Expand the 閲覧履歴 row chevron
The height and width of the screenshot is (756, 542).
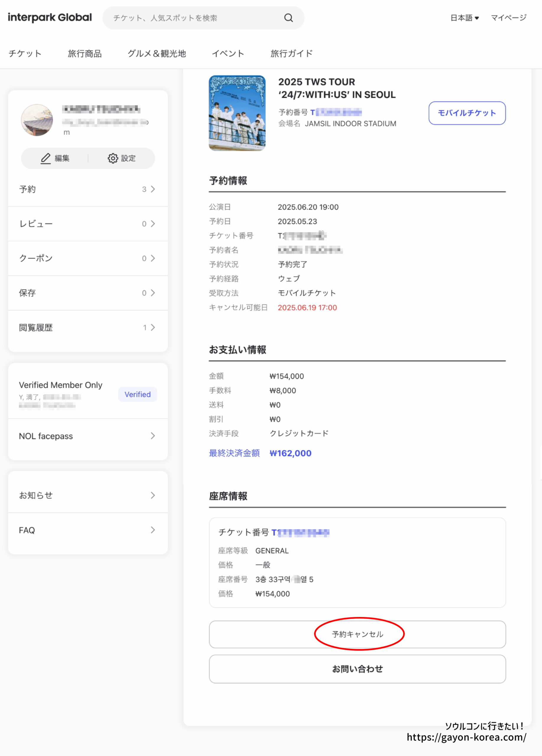(153, 327)
